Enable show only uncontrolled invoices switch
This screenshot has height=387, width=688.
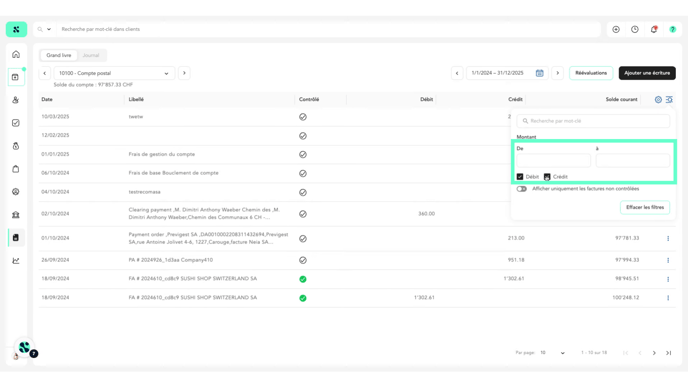521,189
